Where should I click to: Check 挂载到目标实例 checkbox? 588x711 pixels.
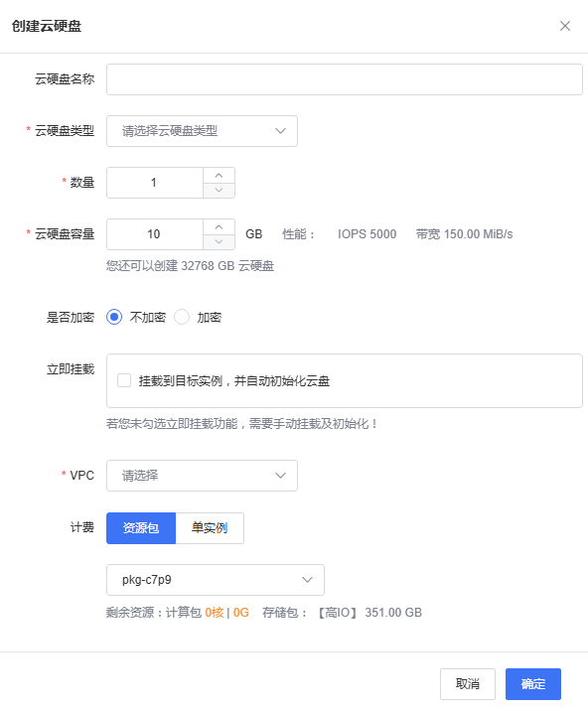[x=124, y=380]
